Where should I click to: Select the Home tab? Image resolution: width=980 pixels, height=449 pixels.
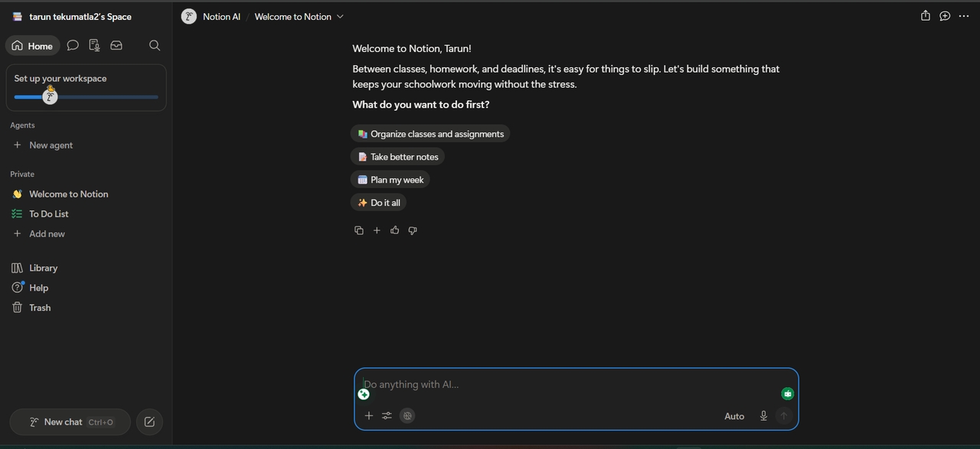[x=32, y=46]
